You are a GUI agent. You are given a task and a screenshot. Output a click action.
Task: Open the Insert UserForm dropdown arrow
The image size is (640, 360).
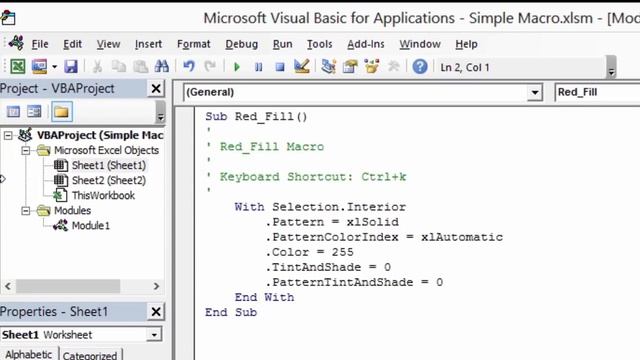[54, 67]
